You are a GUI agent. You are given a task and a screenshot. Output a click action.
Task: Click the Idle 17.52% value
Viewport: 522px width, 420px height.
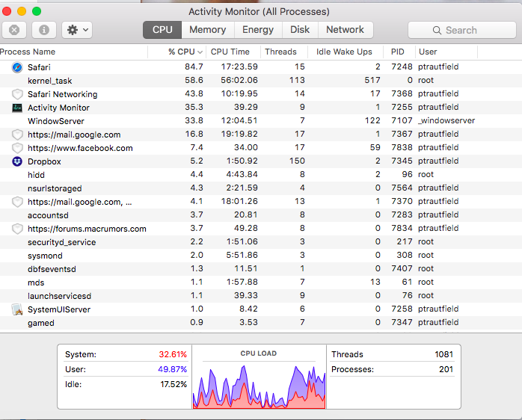click(174, 384)
